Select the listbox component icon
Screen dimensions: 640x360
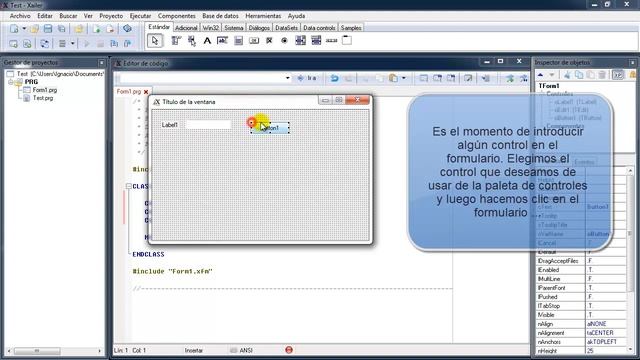point(300,40)
